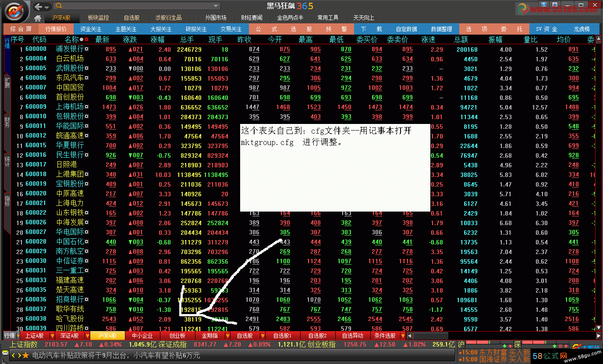
Task: Select 自选股2 bottom tab
Action: pyautogui.click(x=317, y=336)
